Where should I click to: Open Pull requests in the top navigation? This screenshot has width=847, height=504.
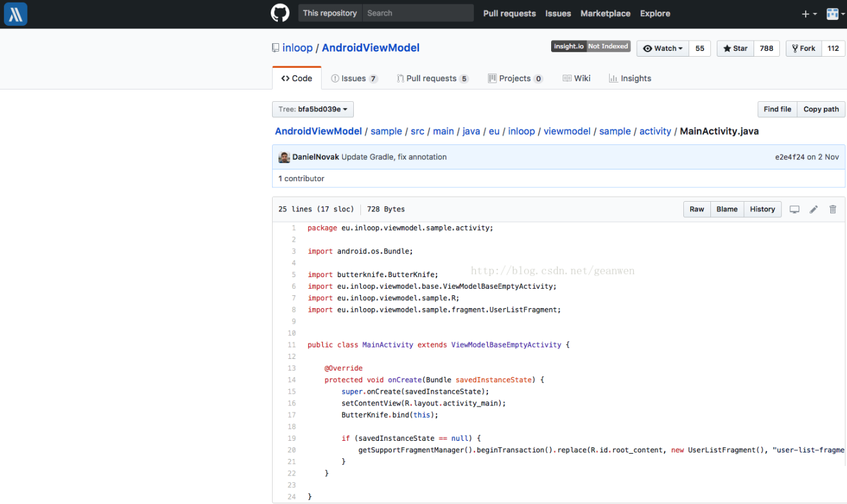509,14
